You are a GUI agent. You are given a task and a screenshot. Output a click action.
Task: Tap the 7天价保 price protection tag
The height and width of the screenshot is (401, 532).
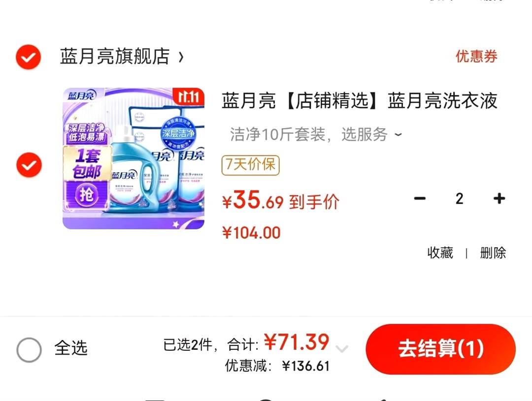[250, 165]
